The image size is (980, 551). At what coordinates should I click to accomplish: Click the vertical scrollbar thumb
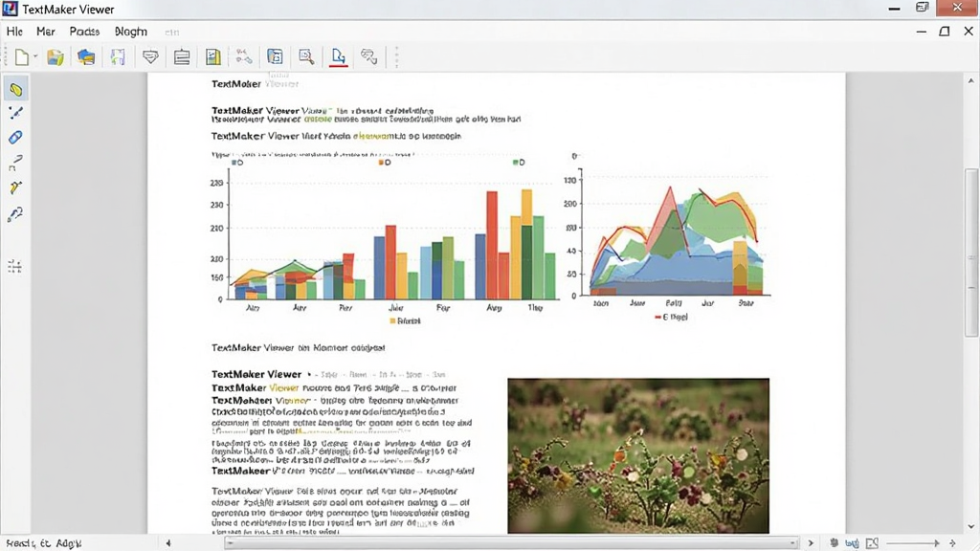(x=970, y=253)
